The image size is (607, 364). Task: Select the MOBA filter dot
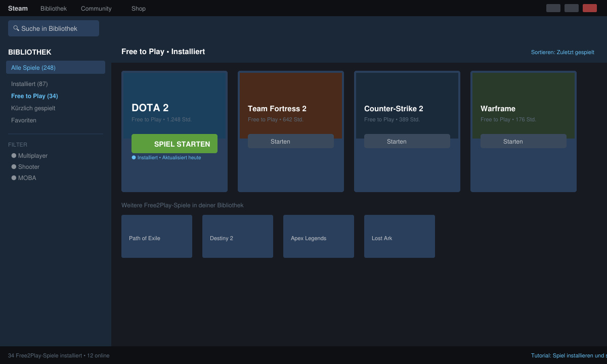[x=14, y=178]
